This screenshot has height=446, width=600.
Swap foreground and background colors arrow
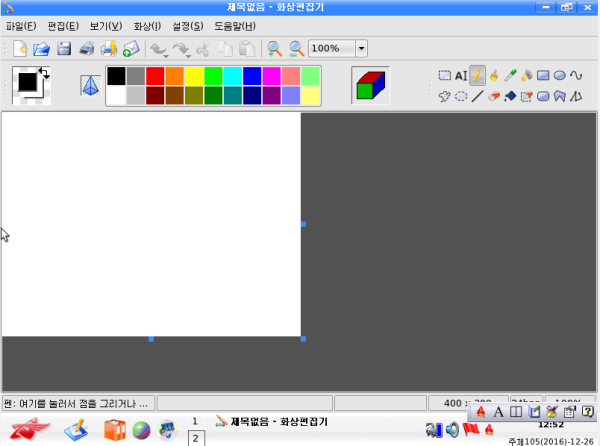point(43,71)
